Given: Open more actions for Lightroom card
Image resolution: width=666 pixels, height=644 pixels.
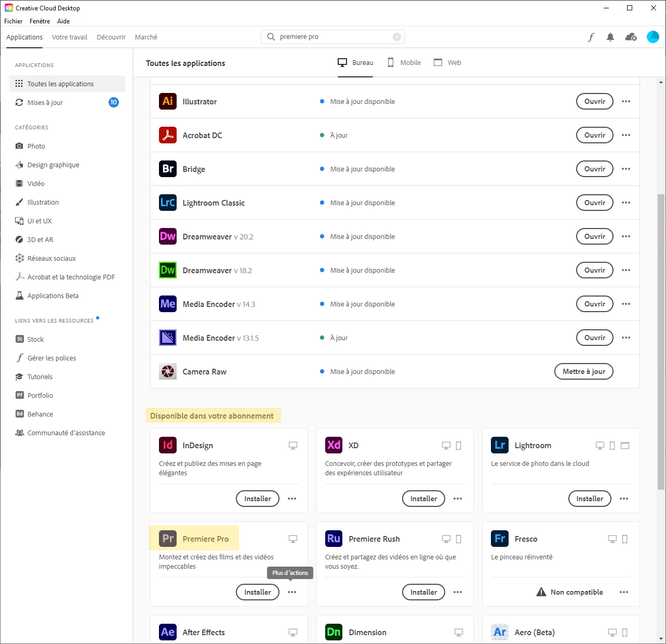Looking at the screenshot, I should pyautogui.click(x=624, y=499).
